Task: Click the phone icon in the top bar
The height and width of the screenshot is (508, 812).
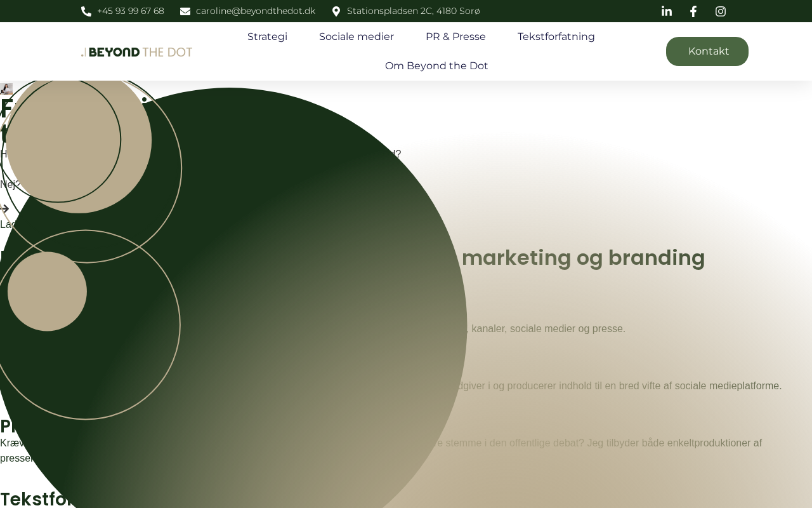Action: 86,11
